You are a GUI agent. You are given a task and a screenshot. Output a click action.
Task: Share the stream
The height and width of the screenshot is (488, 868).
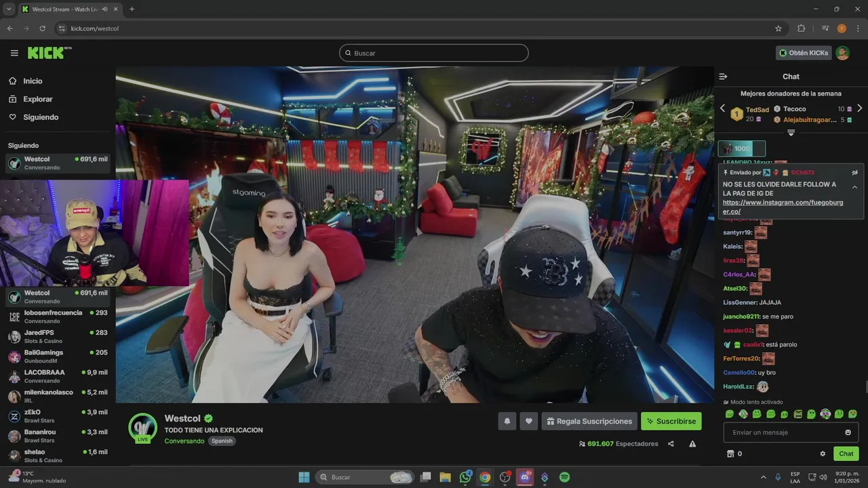[x=671, y=444]
